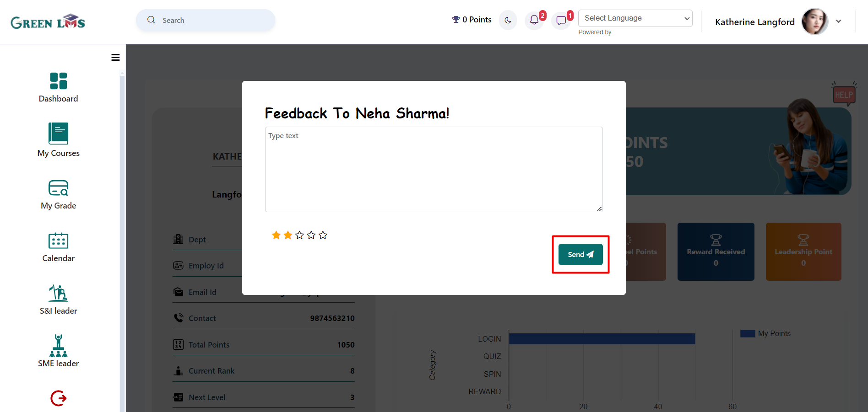Click Katherine Langford profile avatar
This screenshot has height=412, width=868.
815,21
